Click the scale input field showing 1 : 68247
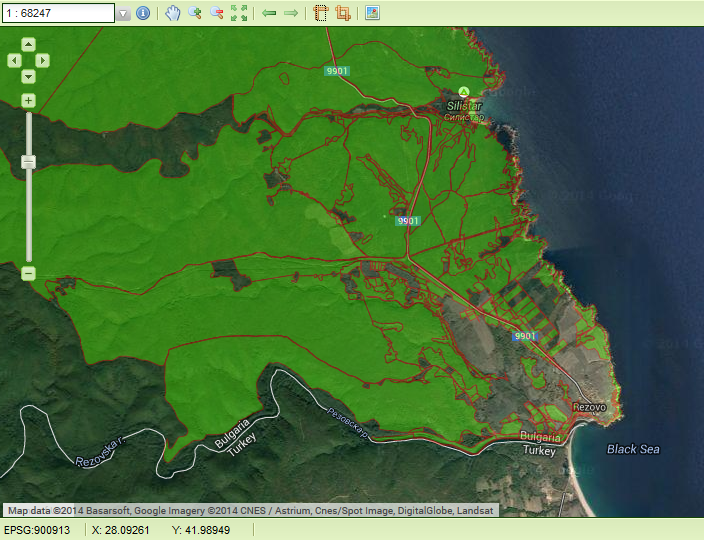Viewport: 704px width, 540px height. click(58, 14)
